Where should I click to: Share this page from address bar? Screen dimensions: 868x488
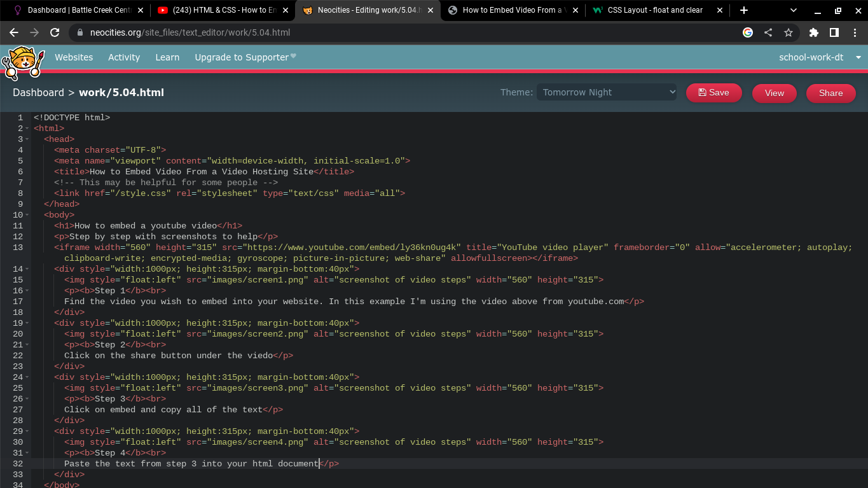click(768, 32)
